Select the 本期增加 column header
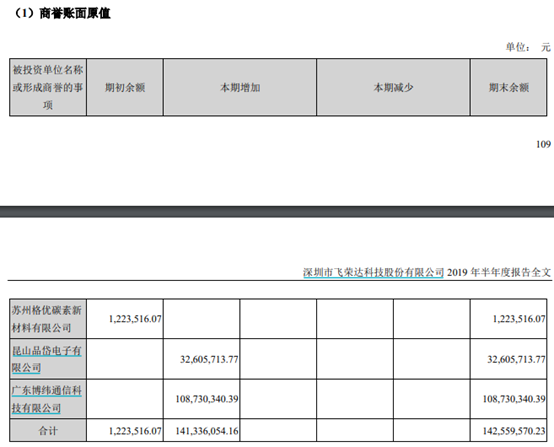The height and width of the screenshot is (447, 554). point(240,87)
